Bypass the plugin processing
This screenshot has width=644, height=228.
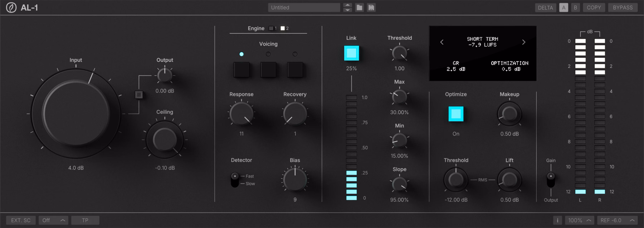pos(623,8)
